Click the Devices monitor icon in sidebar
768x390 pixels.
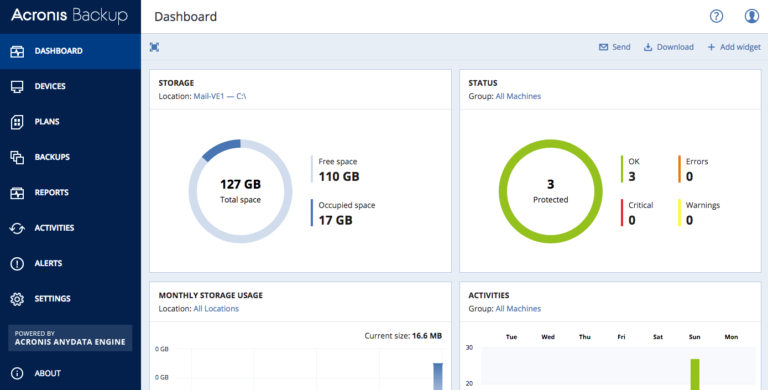click(17, 87)
